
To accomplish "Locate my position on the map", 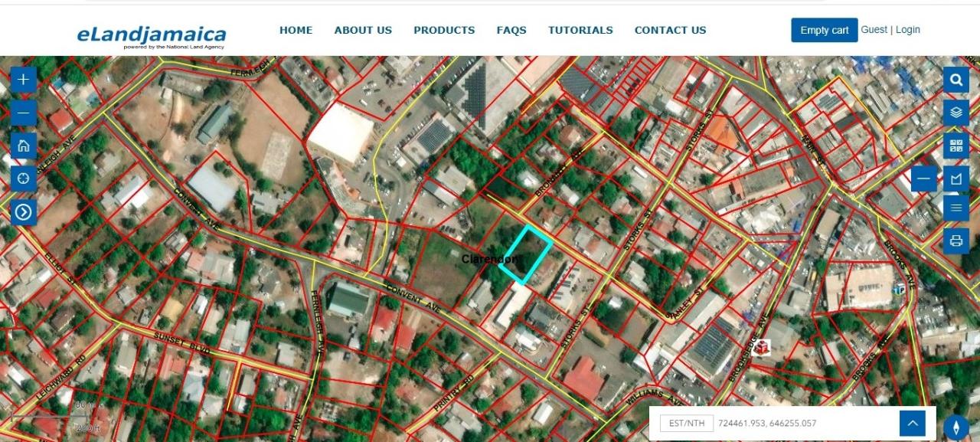I will coord(23,178).
